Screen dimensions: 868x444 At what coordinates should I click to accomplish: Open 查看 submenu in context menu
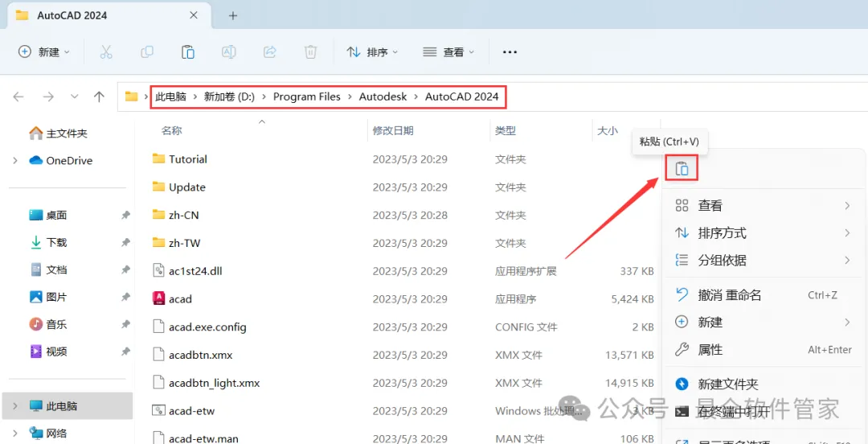coord(762,206)
